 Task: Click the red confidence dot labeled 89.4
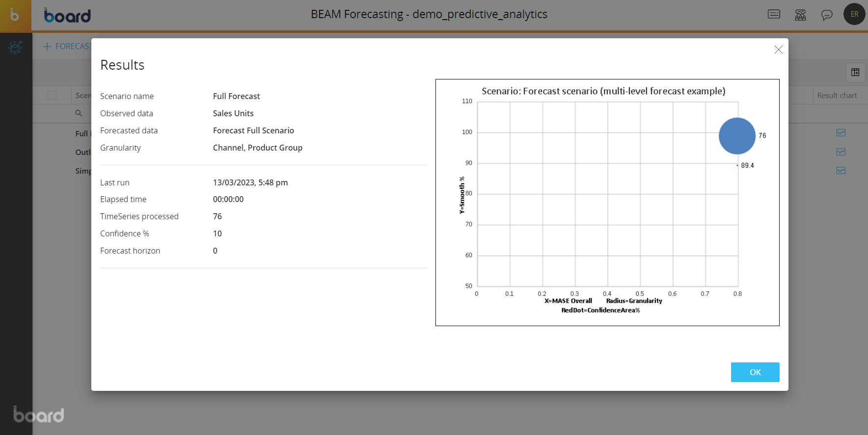click(x=737, y=165)
